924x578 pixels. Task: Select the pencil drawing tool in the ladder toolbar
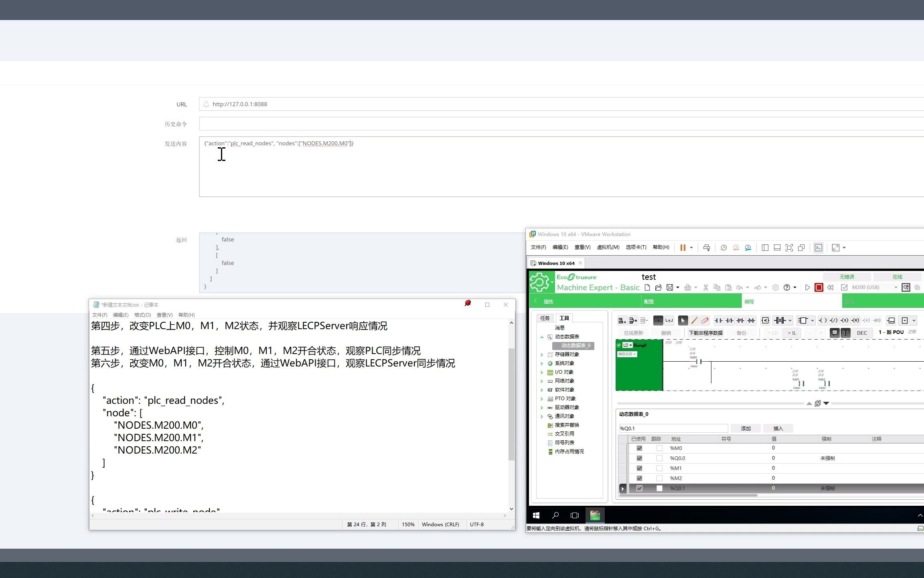coord(693,321)
